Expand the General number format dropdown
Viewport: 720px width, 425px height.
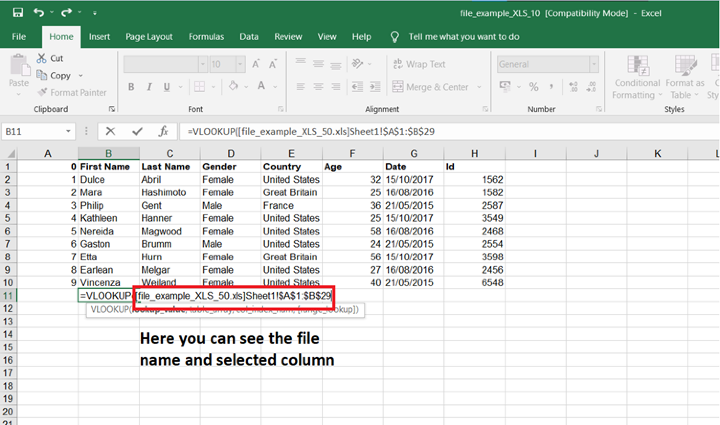coord(592,64)
